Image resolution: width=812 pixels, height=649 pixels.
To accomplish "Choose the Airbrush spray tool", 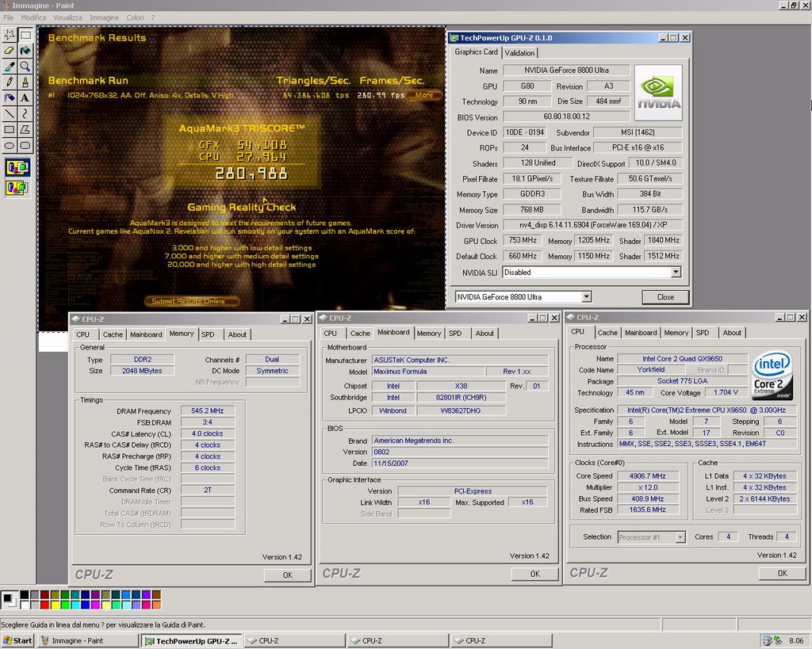I will tap(10, 97).
